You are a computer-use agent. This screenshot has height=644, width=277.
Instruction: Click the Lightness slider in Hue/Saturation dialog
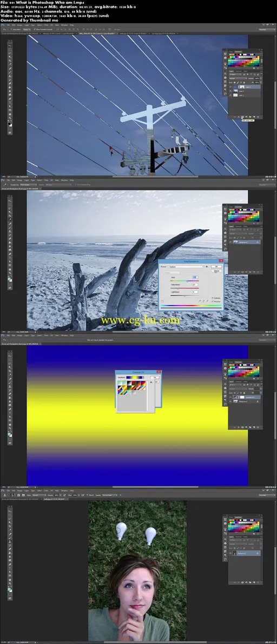pos(184,296)
